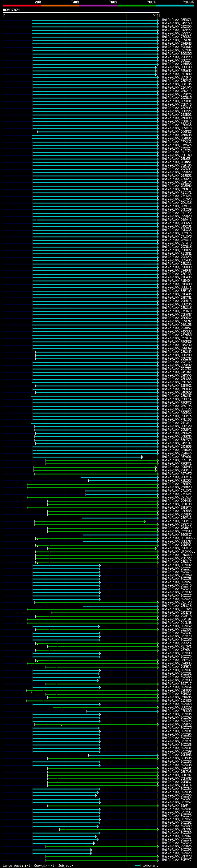The height and width of the screenshot is (868, 197).
Task: Select hit UniRef100_Q9LRH3
Action: pyautogui.click(x=177, y=755)
